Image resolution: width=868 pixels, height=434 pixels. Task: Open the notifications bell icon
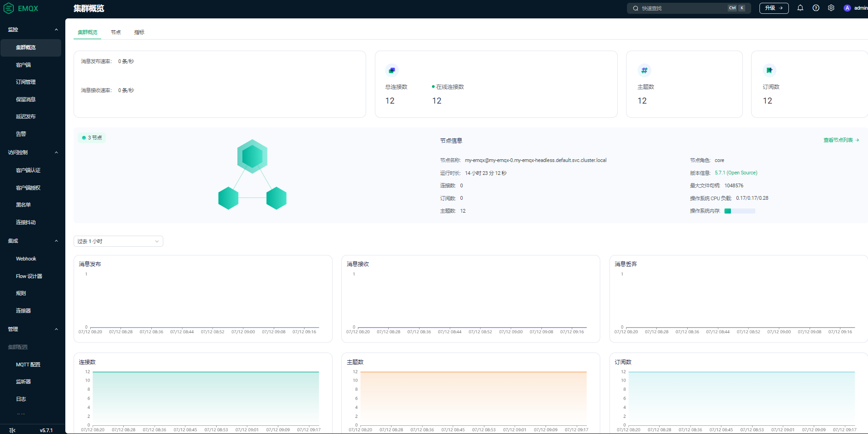[800, 8]
